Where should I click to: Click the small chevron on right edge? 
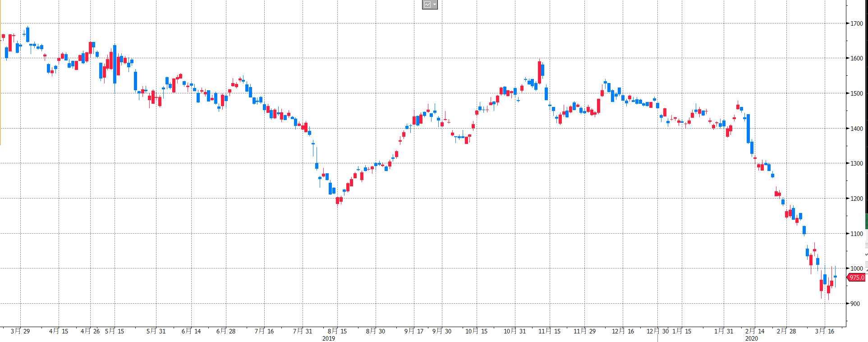866,255
